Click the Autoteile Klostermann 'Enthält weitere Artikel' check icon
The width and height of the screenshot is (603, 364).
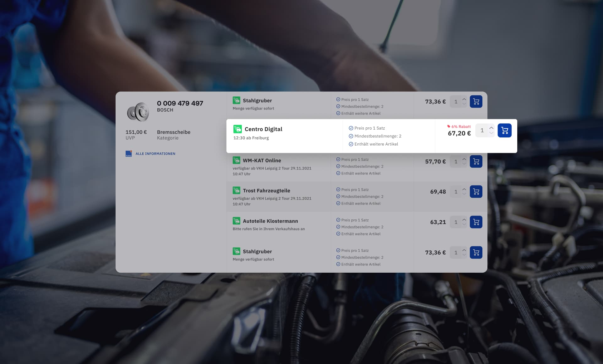tap(338, 234)
